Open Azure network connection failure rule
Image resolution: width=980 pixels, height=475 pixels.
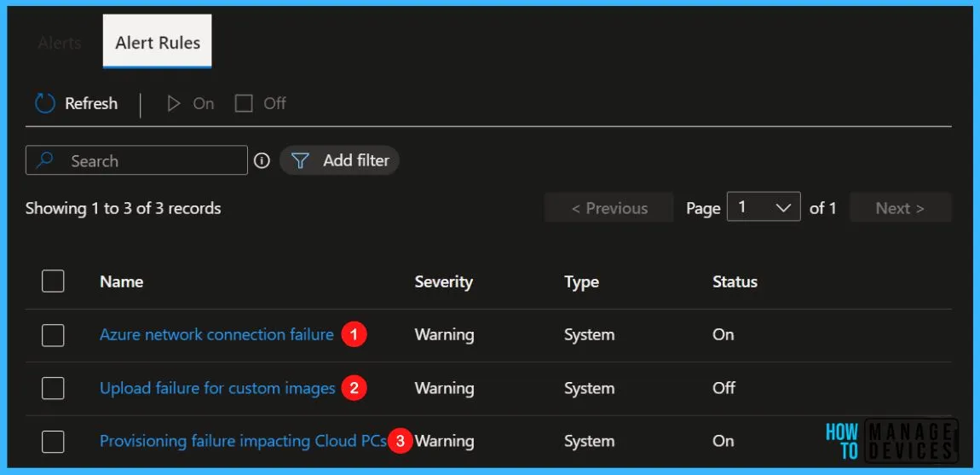click(216, 335)
